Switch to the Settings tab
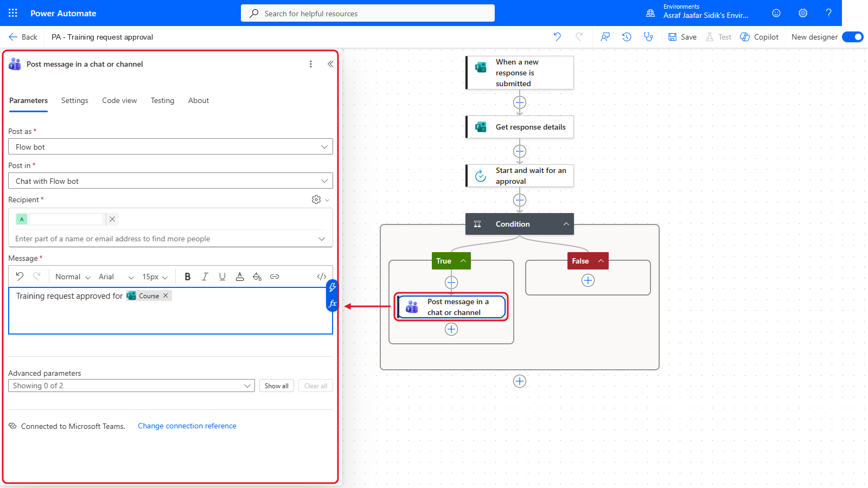Screen dimensions: 868x488 click(x=75, y=100)
